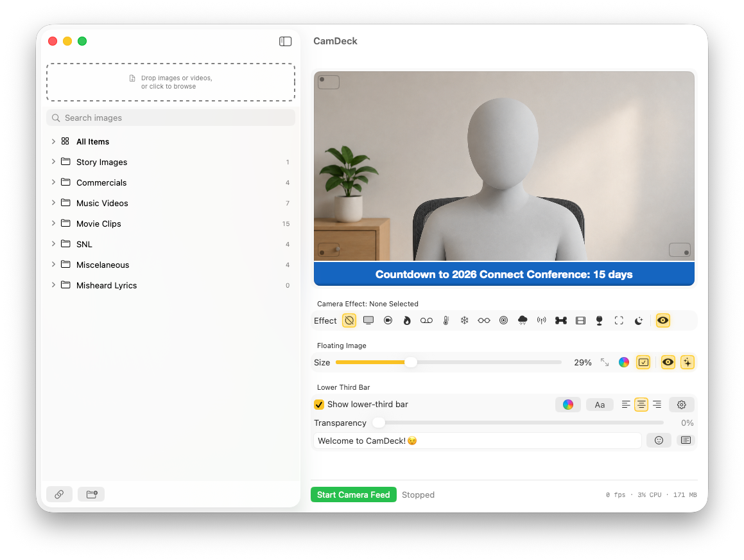Image resolution: width=744 pixels, height=560 pixels.
Task: Apply the viewfinder frame camera effect
Action: 619,320
